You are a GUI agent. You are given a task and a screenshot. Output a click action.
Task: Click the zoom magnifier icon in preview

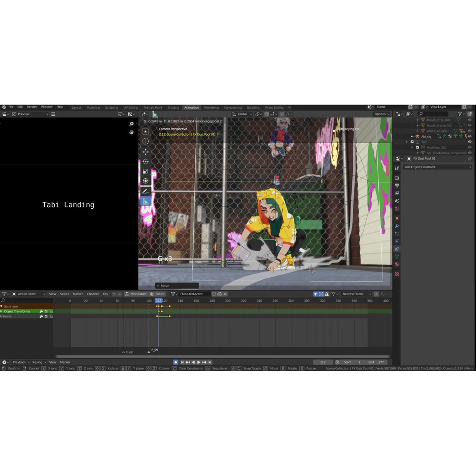tap(132, 124)
